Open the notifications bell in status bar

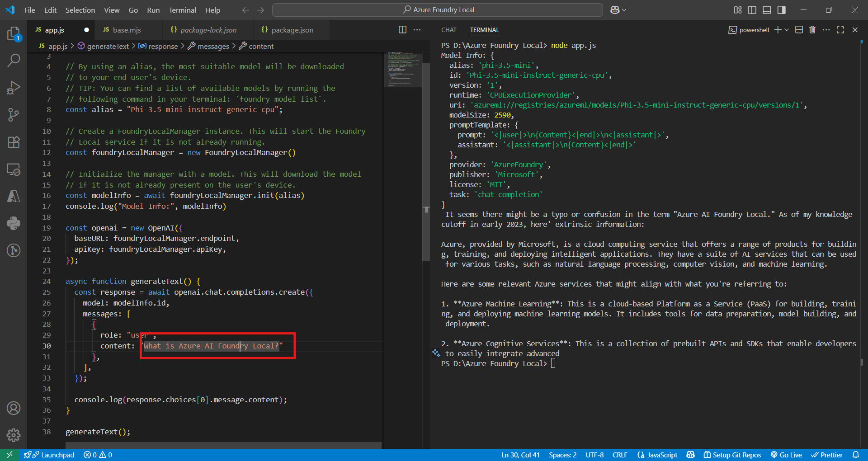(x=856, y=455)
